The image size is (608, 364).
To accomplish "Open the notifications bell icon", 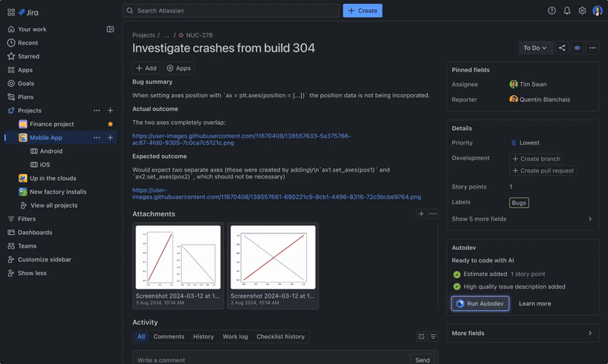I will click(567, 11).
